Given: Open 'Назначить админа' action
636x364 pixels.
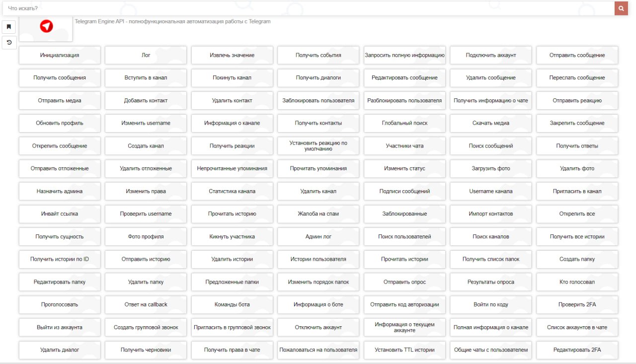Looking at the screenshot, I should tap(60, 191).
